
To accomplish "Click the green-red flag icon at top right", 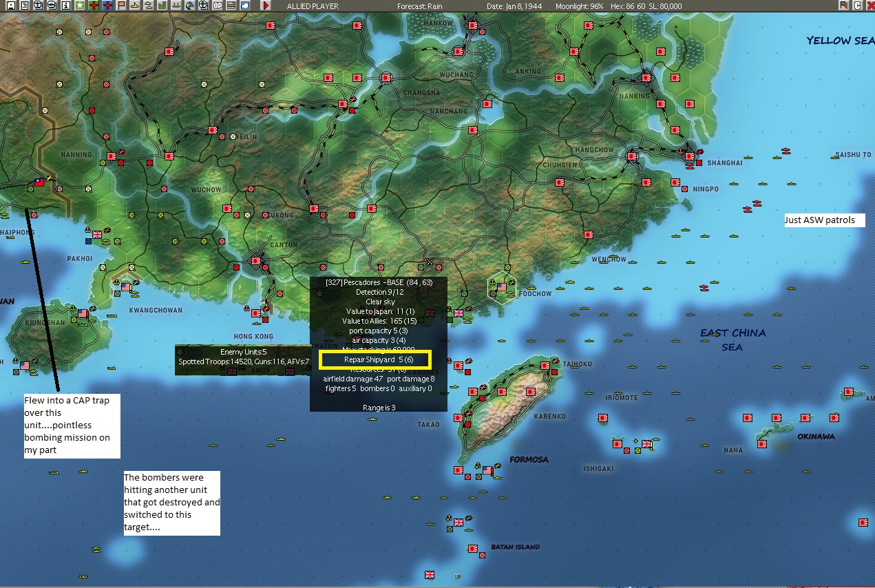I will tap(844, 6).
